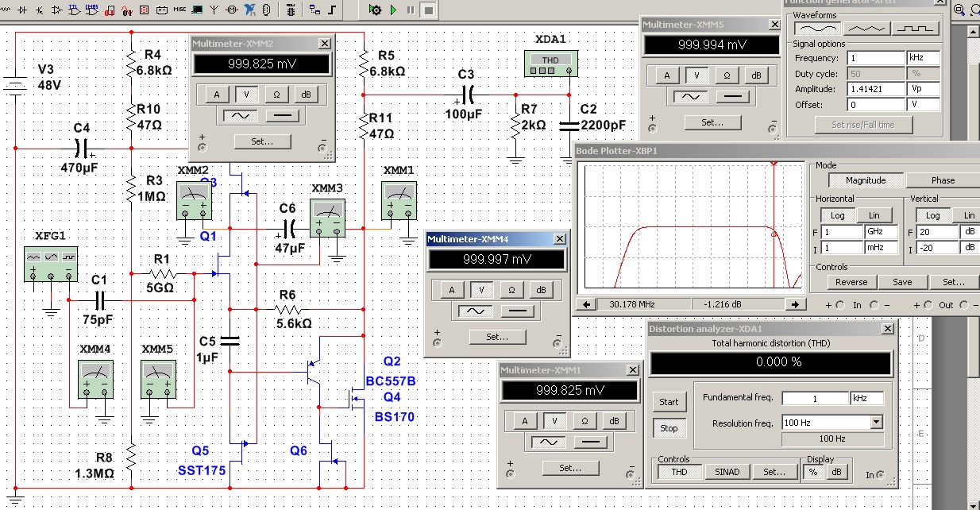
Task: Pause the simulation with the toolbar pause icon
Action: 411,10
